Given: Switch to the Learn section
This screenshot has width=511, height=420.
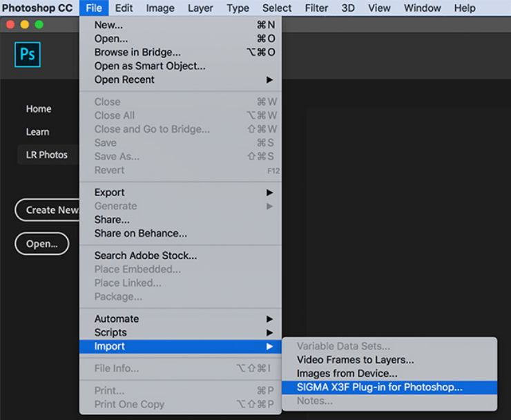Looking at the screenshot, I should click(x=37, y=132).
